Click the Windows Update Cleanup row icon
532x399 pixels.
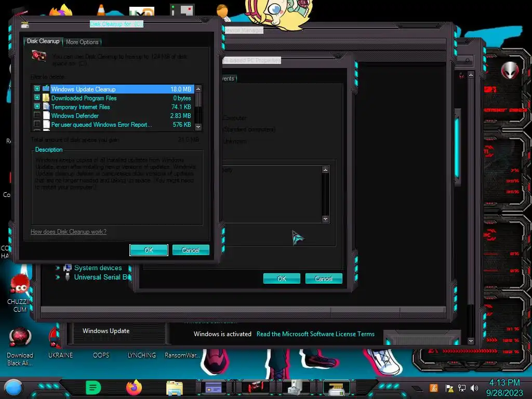tap(46, 88)
